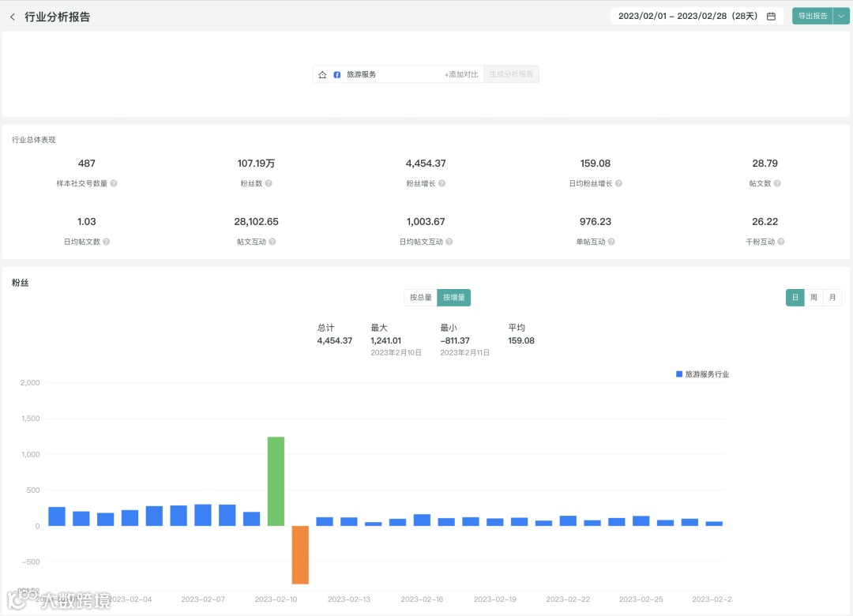Click the 最大 value 1,241.01
The width and height of the screenshot is (853, 616).
[x=385, y=340]
